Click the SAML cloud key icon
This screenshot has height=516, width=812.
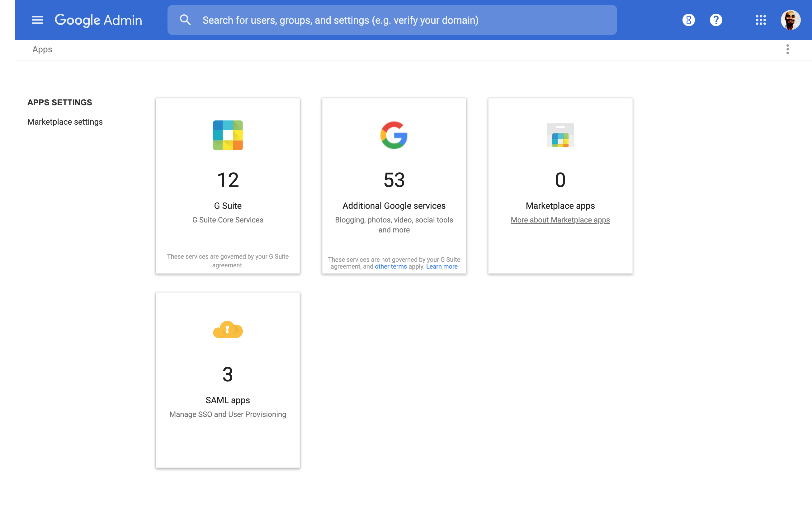228,329
